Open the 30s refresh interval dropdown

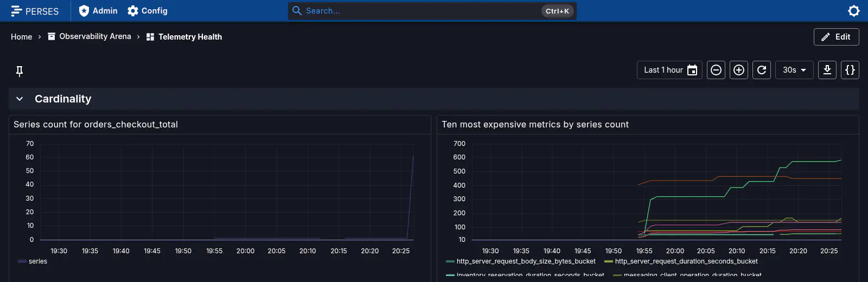pos(794,70)
